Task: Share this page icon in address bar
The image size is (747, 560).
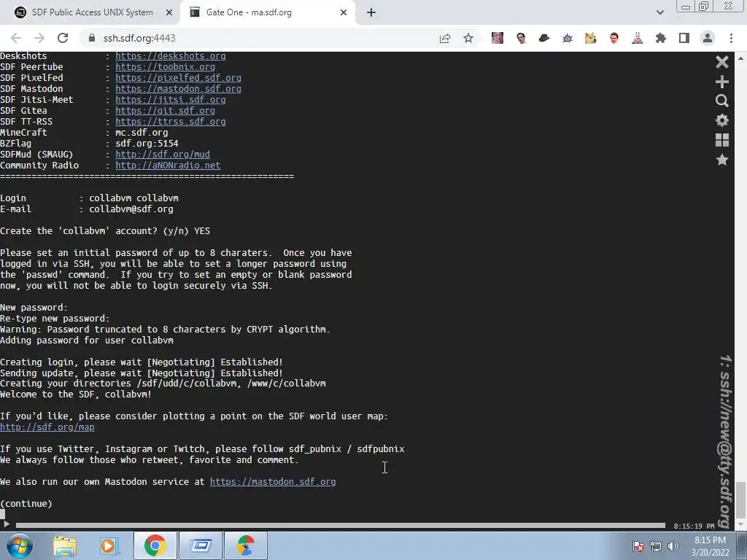Action: 445,38
